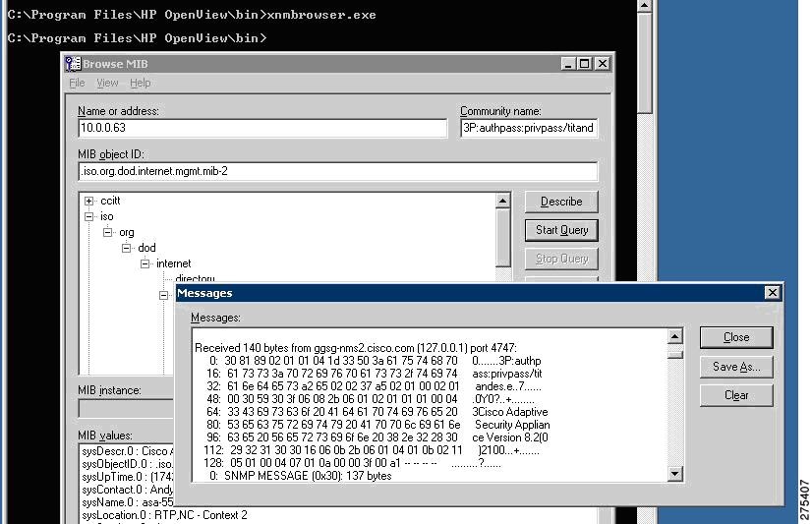812x524 pixels.
Task: Click the MIB tree scrollbar thumb
Action: [503, 238]
